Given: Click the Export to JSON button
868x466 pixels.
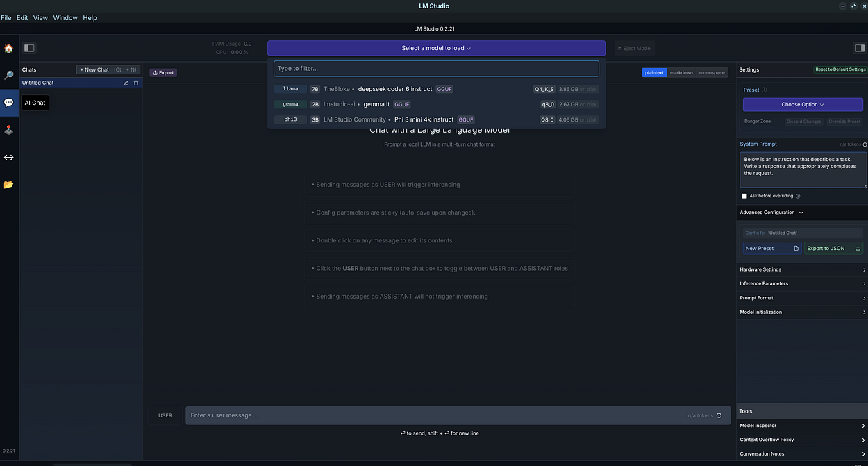Looking at the screenshot, I should 833,248.
